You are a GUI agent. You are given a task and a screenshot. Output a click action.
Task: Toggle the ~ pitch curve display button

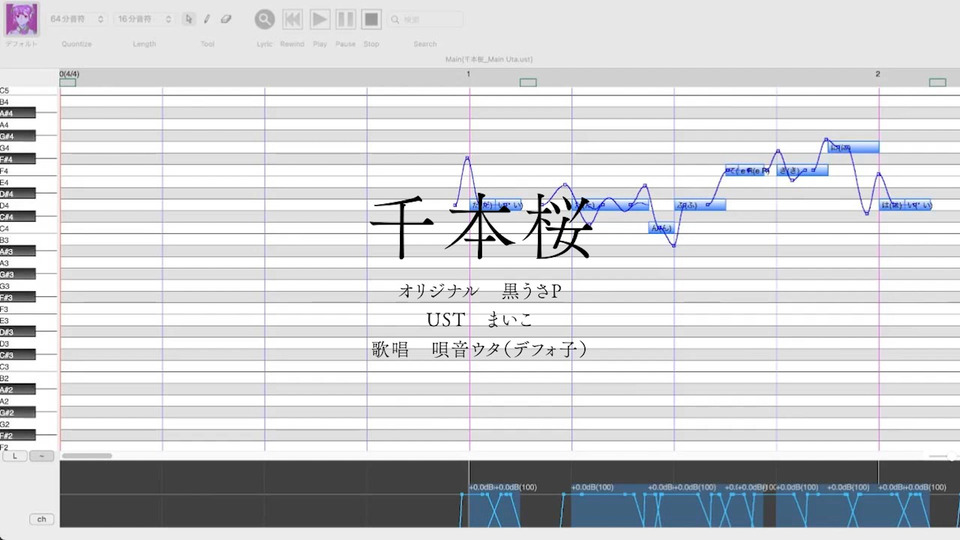42,456
